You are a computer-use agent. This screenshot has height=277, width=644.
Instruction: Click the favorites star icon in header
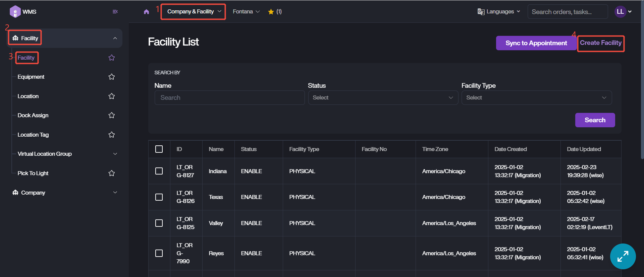click(x=271, y=12)
